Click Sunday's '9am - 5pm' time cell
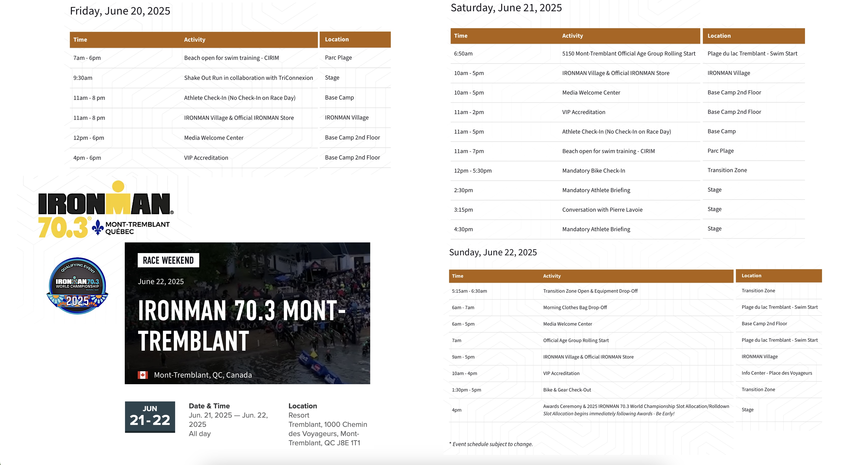 point(463,357)
